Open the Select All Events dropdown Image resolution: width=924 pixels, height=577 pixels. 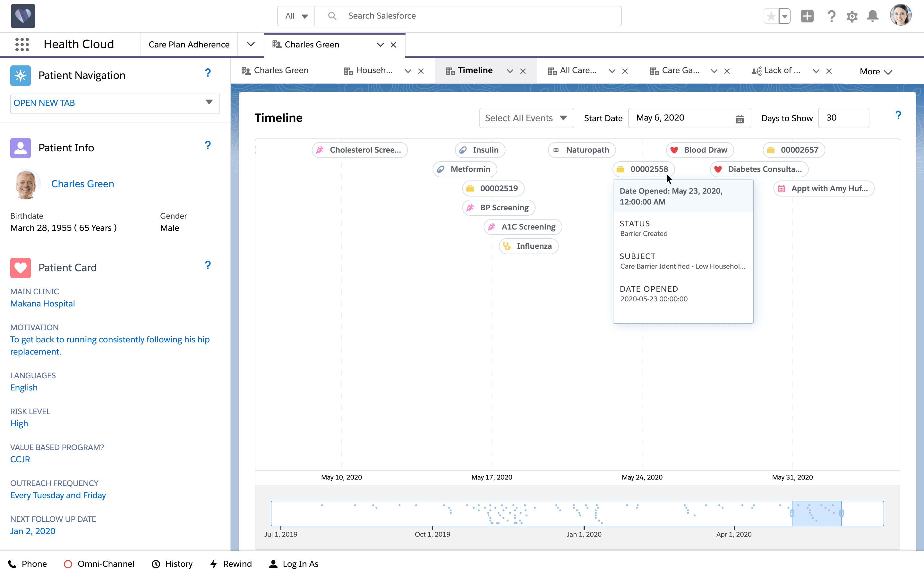pyautogui.click(x=526, y=118)
